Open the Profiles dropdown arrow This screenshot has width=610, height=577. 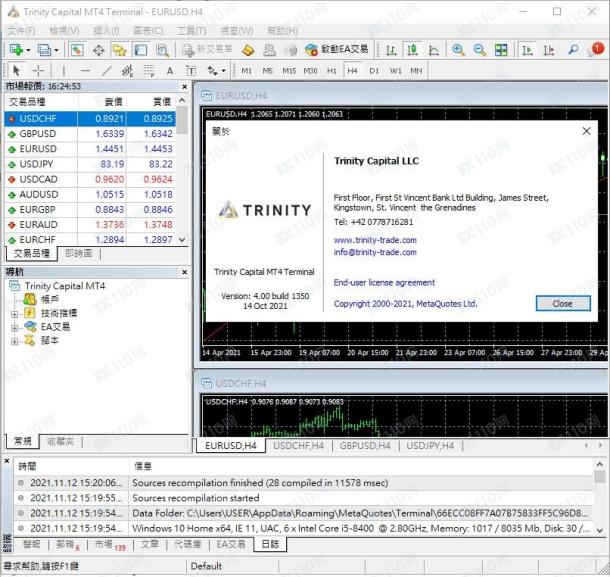pyautogui.click(x=56, y=50)
